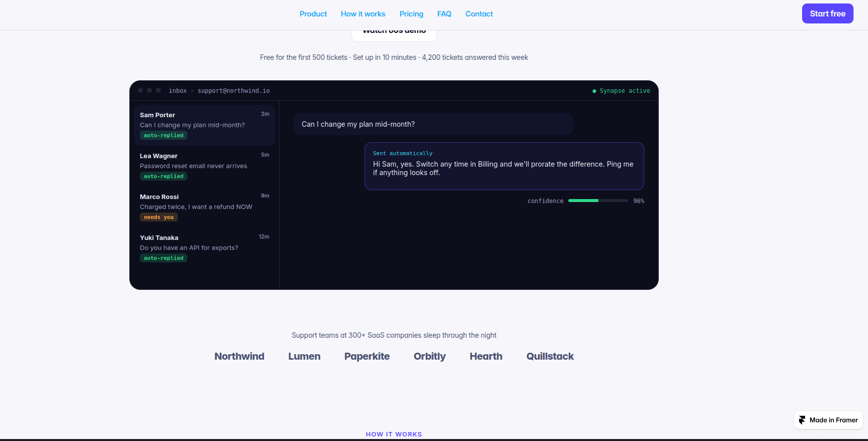Viewport: 868px width, 441px height.
Task: Click the Lumen company logo
Action: 304,356
